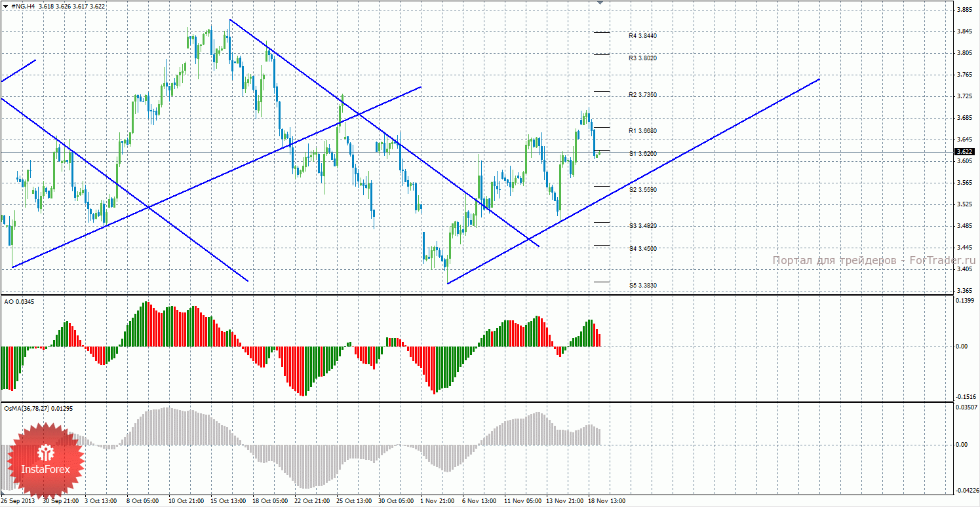The image size is (980, 507).
Task: Select the R2 3.7350 resistance label
Action: coord(643,95)
